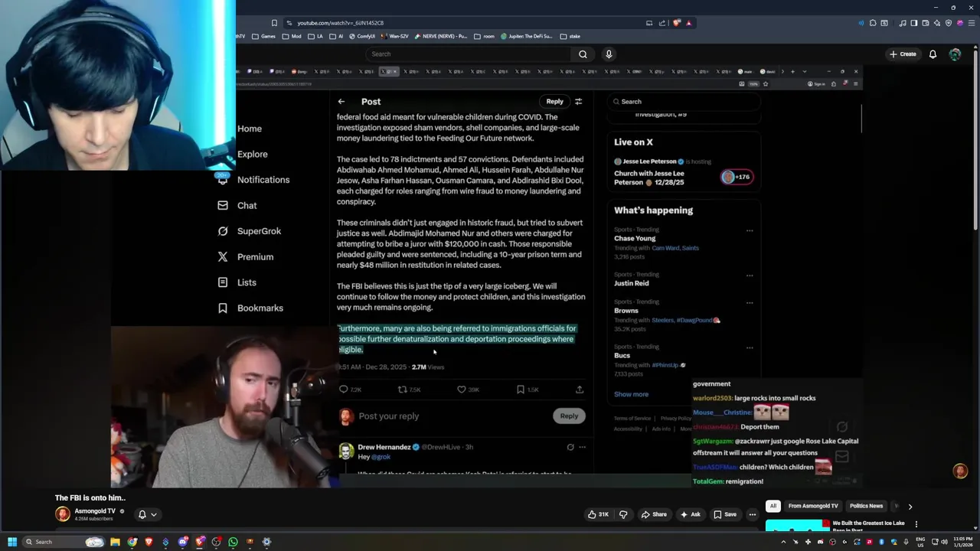Click Terms of Service footer link
The height and width of the screenshot is (551, 980).
(x=632, y=419)
